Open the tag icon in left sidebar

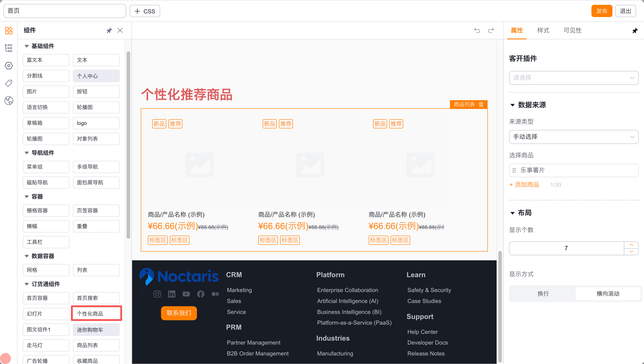click(9, 83)
